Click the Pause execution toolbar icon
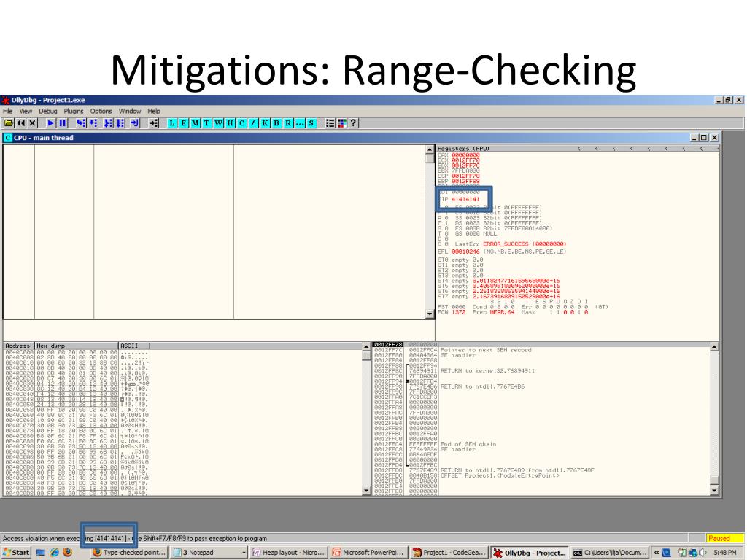Screen dimensions: 747x560 pos(63,122)
